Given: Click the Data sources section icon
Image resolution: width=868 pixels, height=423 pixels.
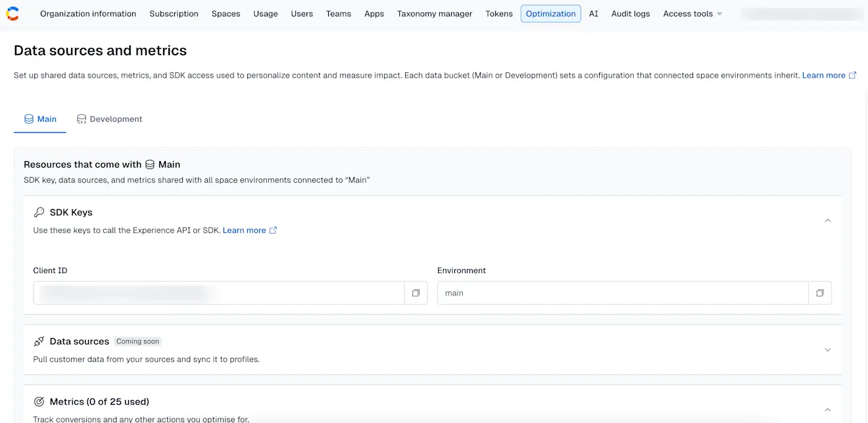Looking at the screenshot, I should tap(39, 341).
